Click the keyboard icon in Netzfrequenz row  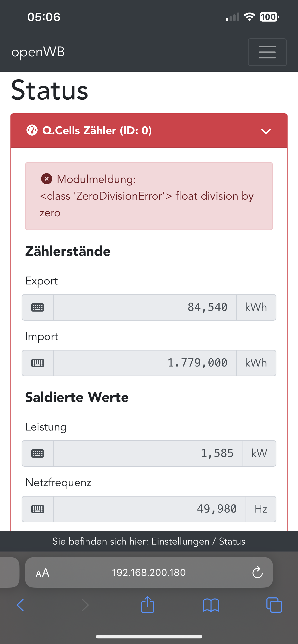38,509
